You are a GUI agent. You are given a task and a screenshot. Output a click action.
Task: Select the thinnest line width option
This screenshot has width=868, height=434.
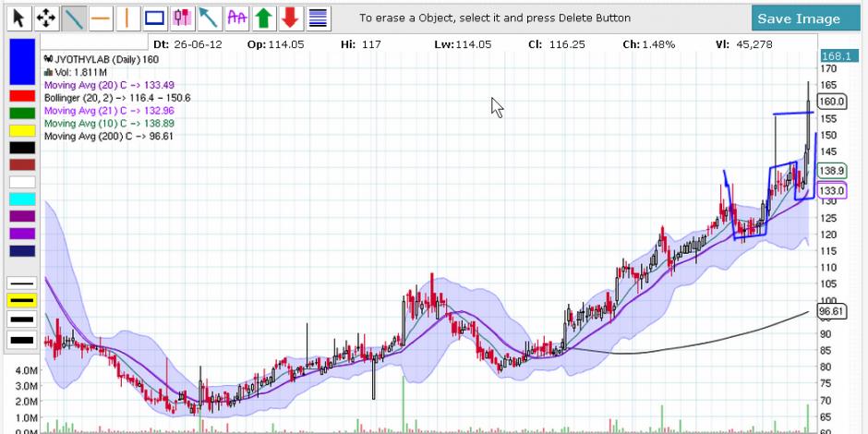pyautogui.click(x=22, y=283)
